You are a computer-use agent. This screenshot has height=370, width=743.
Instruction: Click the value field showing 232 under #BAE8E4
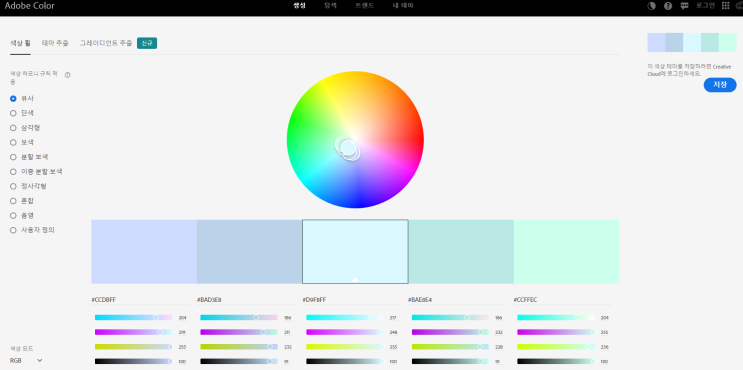pos(498,333)
